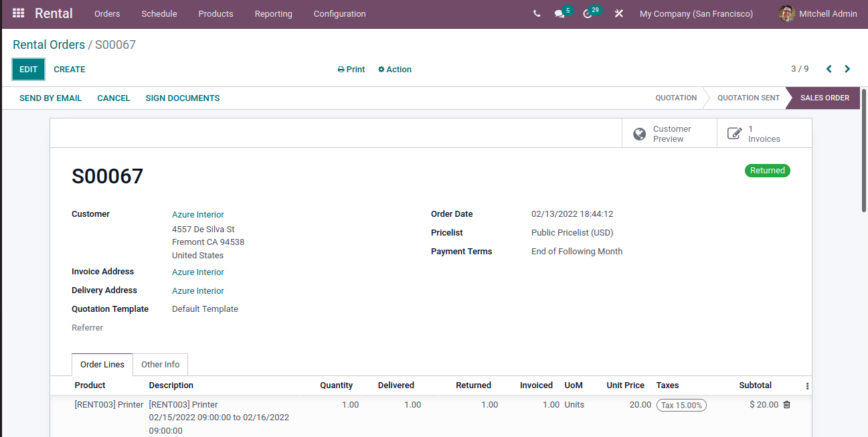Open the Mitchell Admin user menu
The image size is (868, 437).
(x=818, y=13)
